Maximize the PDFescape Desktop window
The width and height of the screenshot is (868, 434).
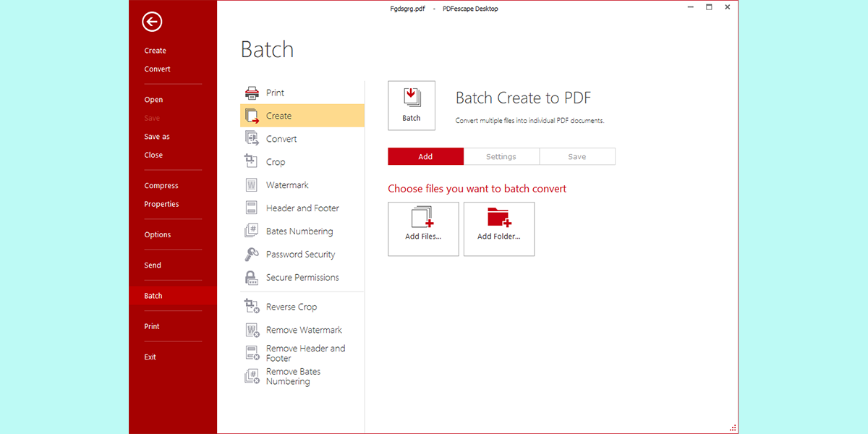709,7
